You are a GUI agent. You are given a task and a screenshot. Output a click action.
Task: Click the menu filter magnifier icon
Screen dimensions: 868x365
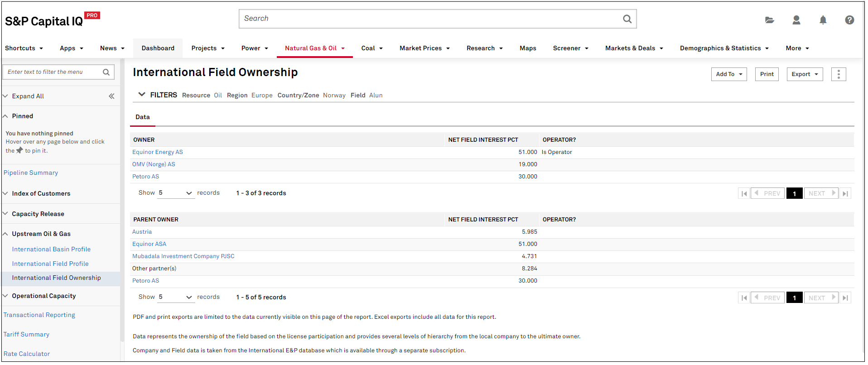[106, 72]
